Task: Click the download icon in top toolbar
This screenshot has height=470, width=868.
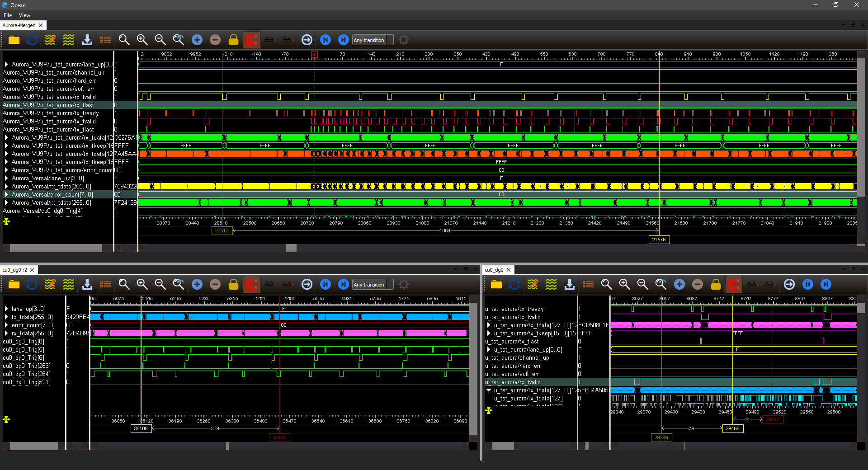Action: coord(87,40)
